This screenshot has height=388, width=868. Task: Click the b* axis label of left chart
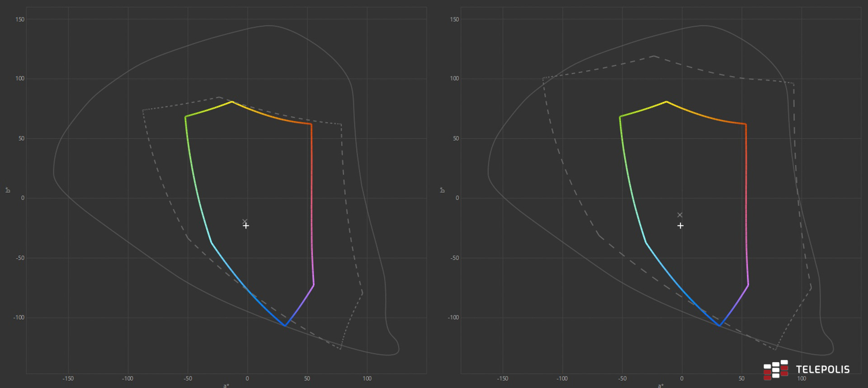(x=8, y=190)
